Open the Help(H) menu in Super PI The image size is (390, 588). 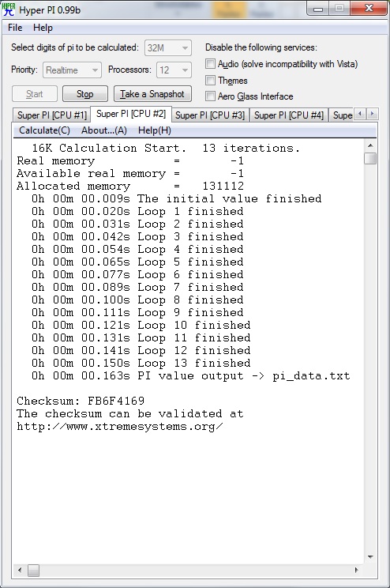pyautogui.click(x=155, y=130)
